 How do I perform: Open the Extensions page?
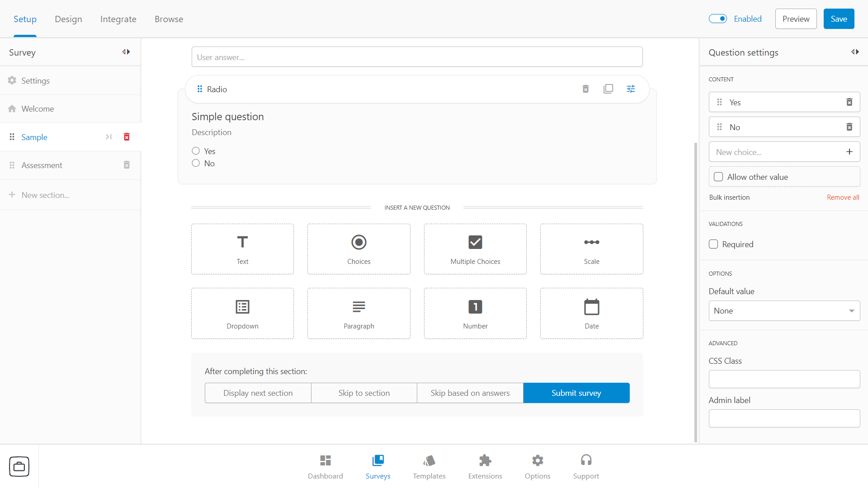pos(485,467)
